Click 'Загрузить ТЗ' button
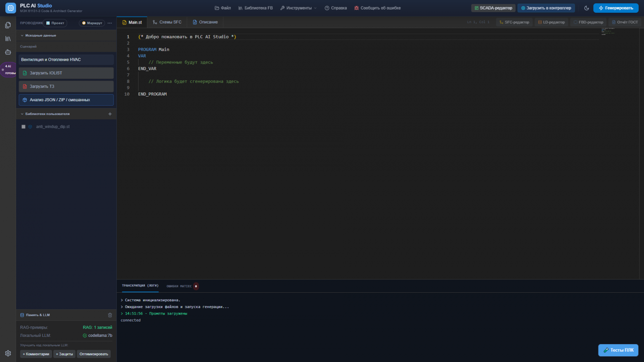 (x=66, y=87)
